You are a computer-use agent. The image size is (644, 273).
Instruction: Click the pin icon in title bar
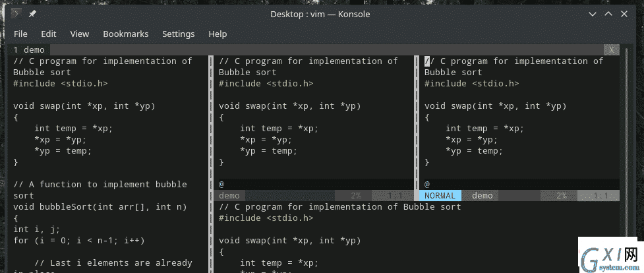pyautogui.click(x=32, y=14)
